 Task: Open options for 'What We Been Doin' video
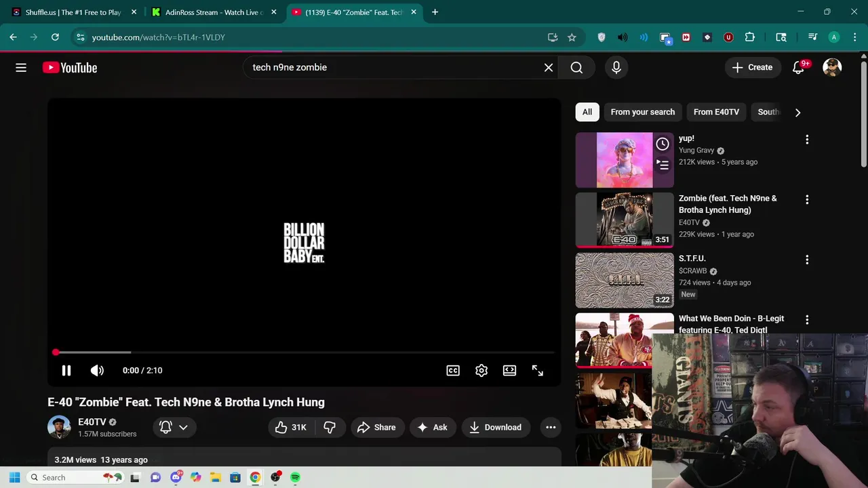(x=807, y=320)
